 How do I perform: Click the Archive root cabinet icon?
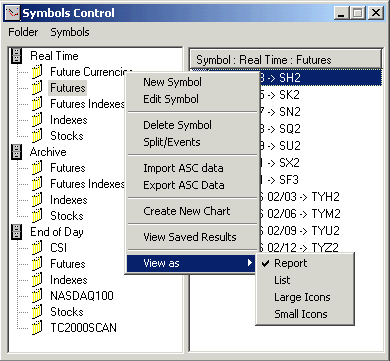[x=16, y=152]
